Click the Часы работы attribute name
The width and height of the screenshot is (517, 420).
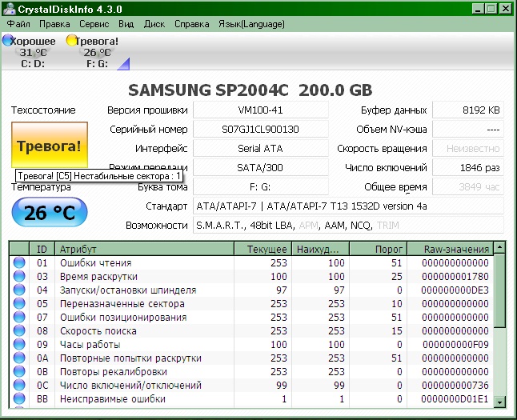[90, 345]
